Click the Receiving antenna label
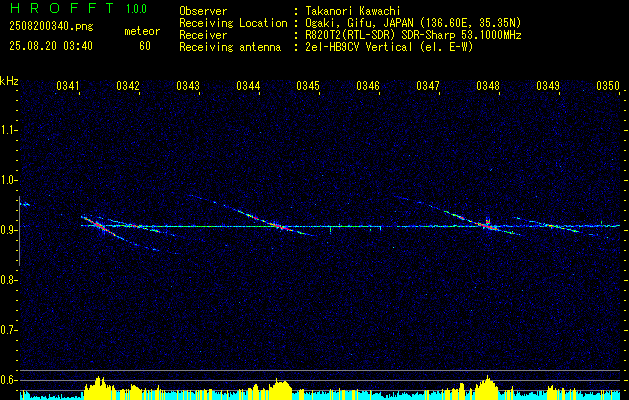The height and width of the screenshot is (400, 629). click(230, 47)
